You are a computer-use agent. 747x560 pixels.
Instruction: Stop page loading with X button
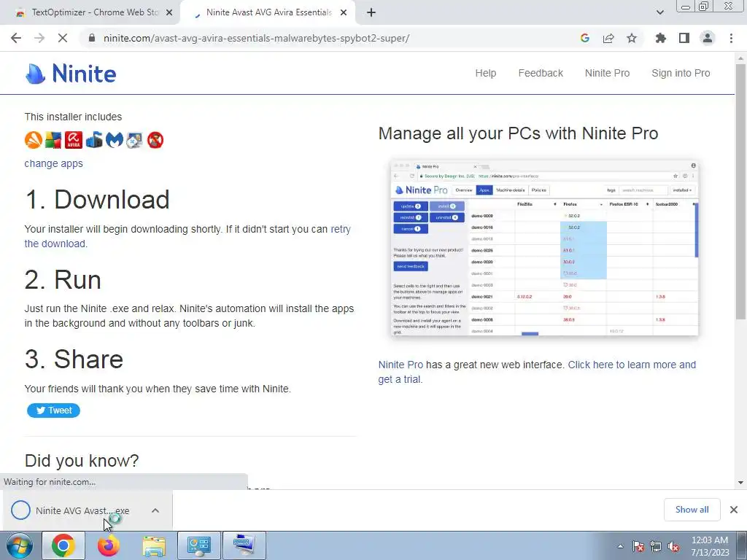pos(63,38)
